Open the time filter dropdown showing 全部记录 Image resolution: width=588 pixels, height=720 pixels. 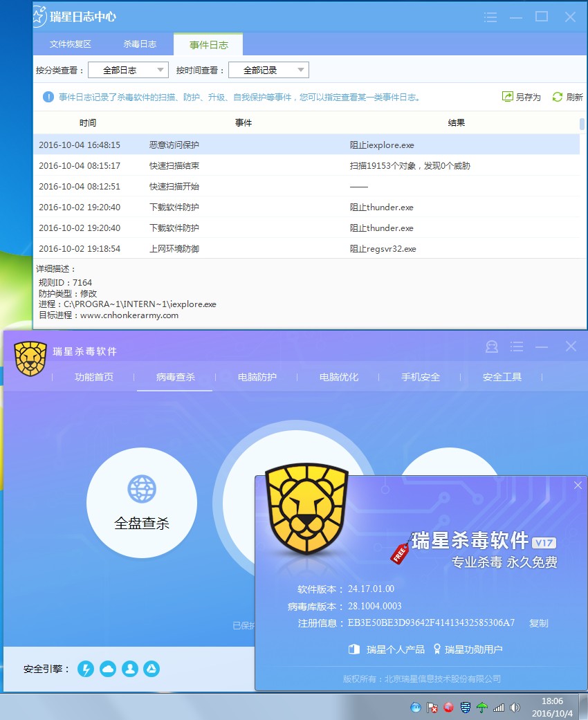(268, 71)
